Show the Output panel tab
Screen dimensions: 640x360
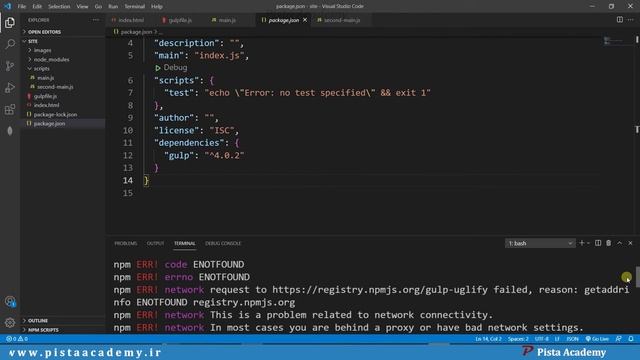click(x=155, y=243)
